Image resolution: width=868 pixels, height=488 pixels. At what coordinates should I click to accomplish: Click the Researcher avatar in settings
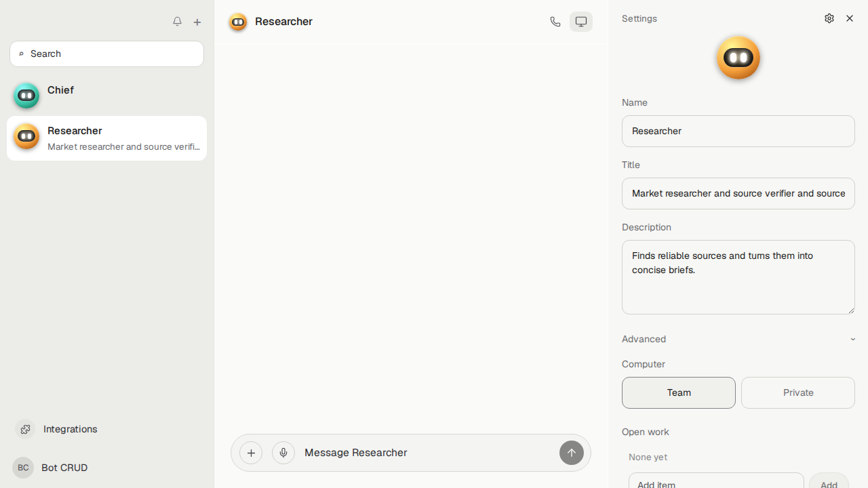click(738, 58)
